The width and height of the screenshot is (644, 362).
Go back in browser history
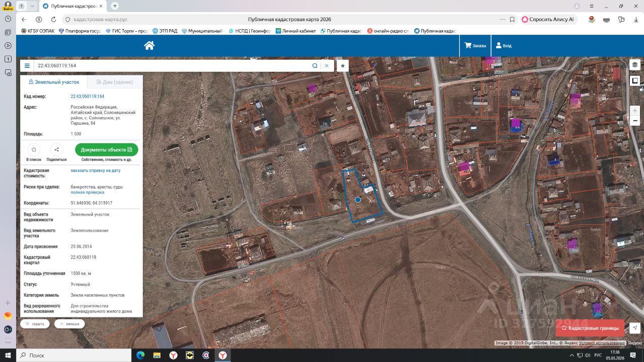[x=24, y=20]
